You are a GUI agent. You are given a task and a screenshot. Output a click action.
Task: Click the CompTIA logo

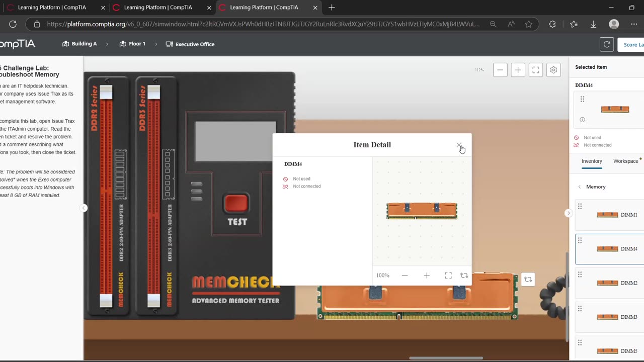point(18,44)
